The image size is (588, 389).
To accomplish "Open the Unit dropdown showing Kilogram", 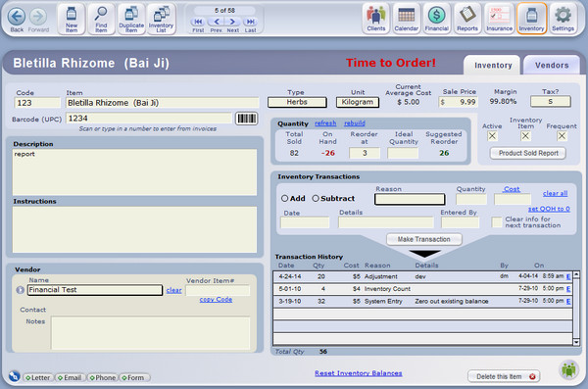I will 358,102.
